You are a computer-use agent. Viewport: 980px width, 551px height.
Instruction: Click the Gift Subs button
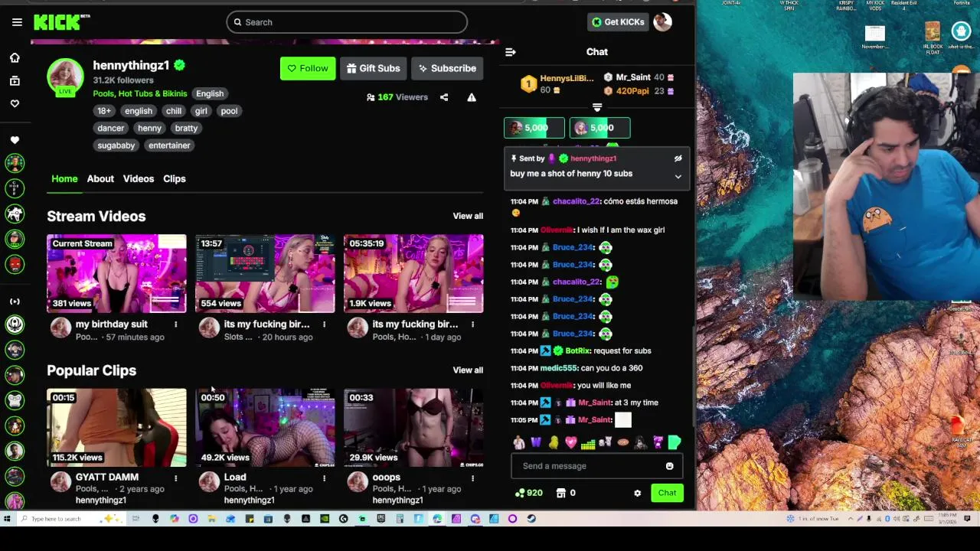[x=373, y=68]
